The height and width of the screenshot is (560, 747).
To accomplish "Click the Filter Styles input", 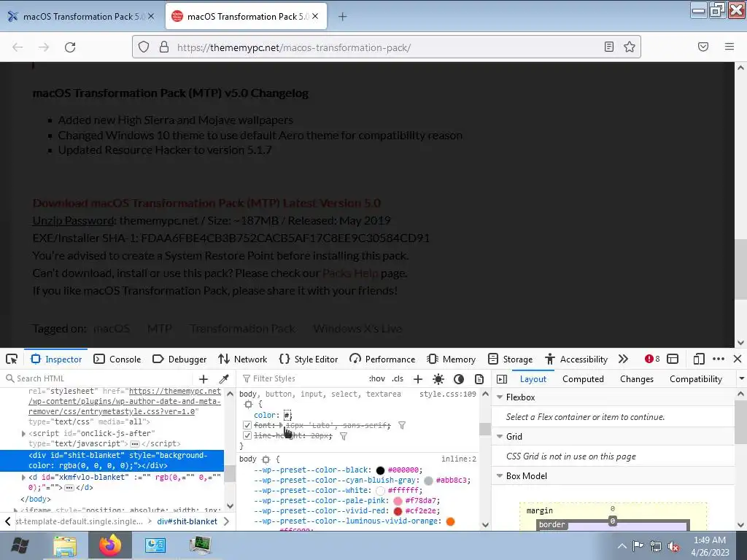I will tap(301, 378).
